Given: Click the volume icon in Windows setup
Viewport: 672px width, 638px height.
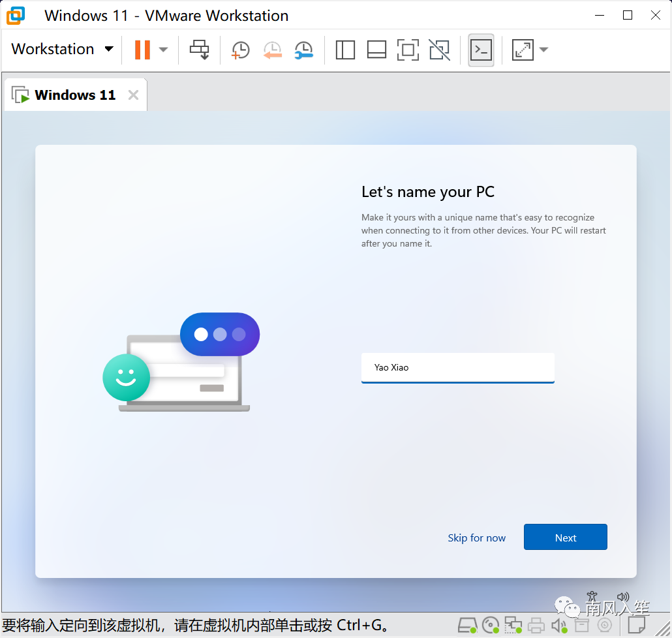Looking at the screenshot, I should (623, 596).
